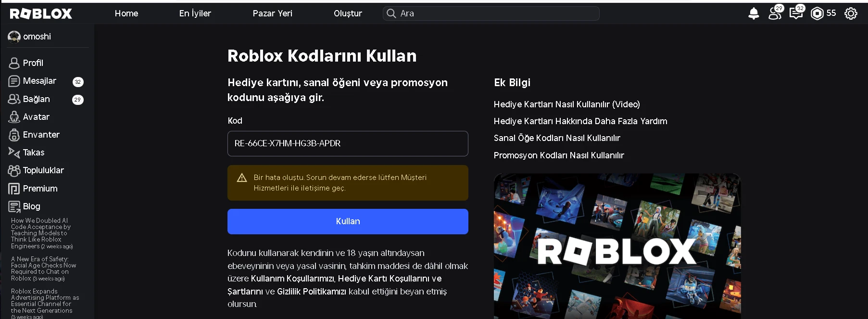Click the blue Kullan button

[348, 221]
